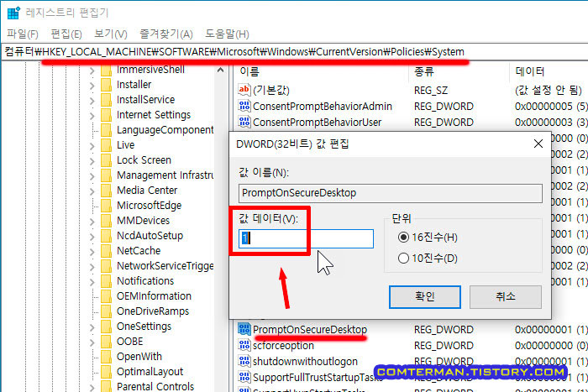Click the ConsentPromptBehaviorAdmin data 0x00000005 cell

coord(550,107)
